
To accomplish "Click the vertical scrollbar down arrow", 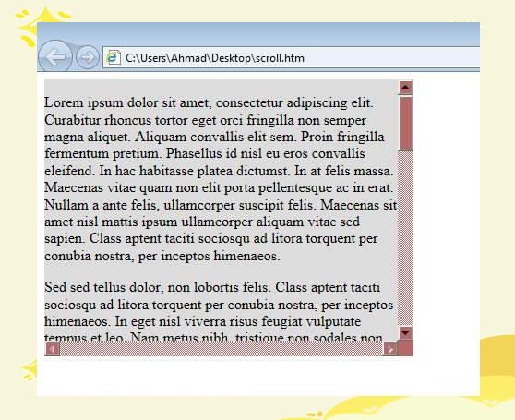I will point(405,333).
